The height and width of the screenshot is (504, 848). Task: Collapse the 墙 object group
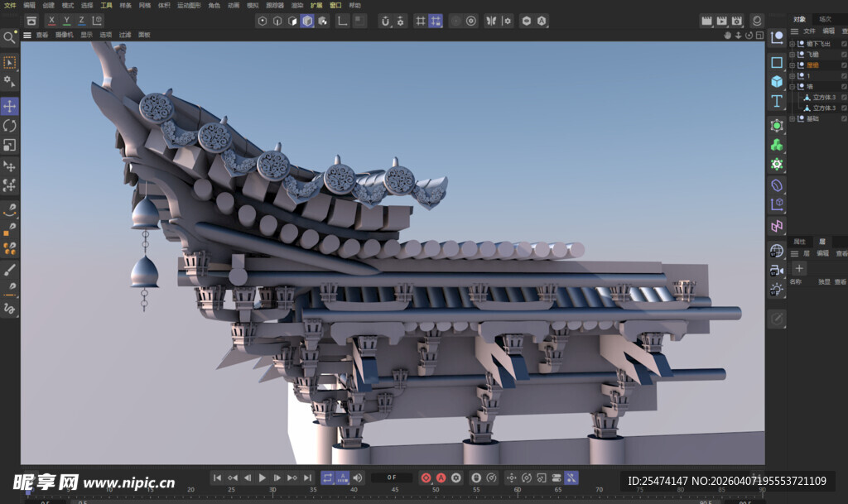pos(792,86)
